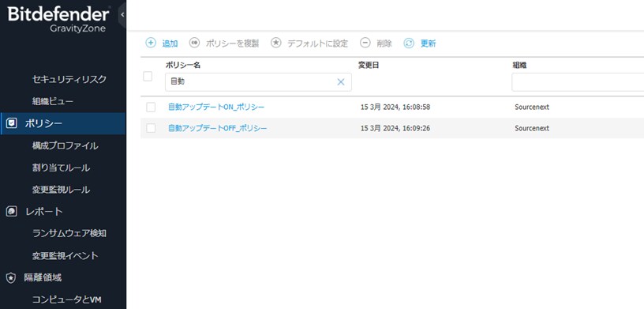
Task: Clear the policy name filter with X
Action: pos(340,82)
